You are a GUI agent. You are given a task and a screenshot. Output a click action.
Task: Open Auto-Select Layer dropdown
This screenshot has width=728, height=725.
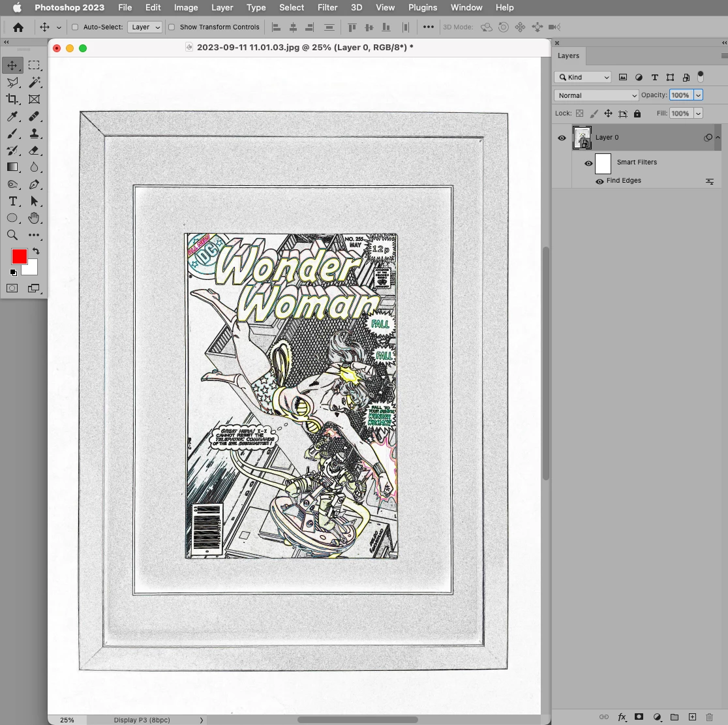click(x=145, y=27)
